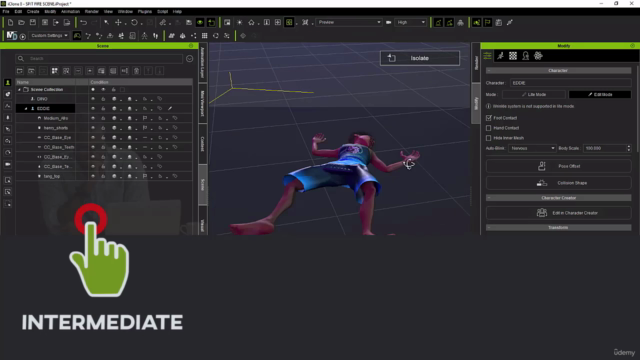
Task: Open the Auto-Blink dropdown
Action: point(532,148)
